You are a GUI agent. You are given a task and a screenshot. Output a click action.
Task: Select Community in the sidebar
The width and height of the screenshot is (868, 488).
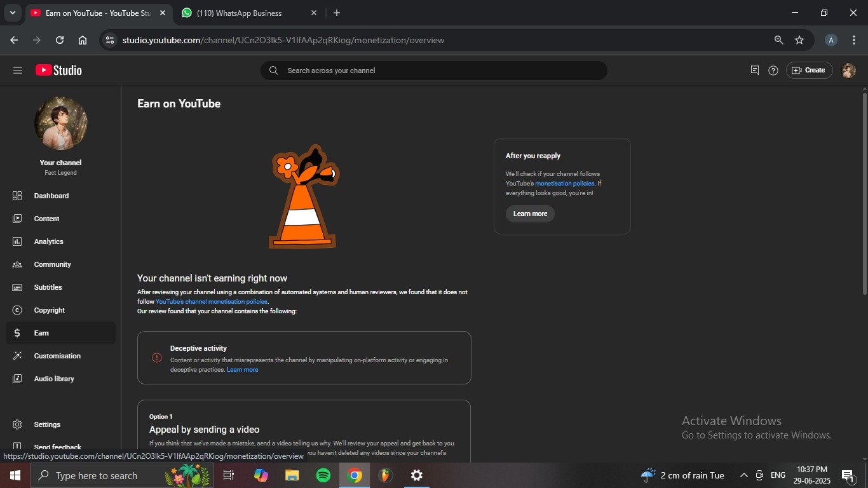pos(60,264)
